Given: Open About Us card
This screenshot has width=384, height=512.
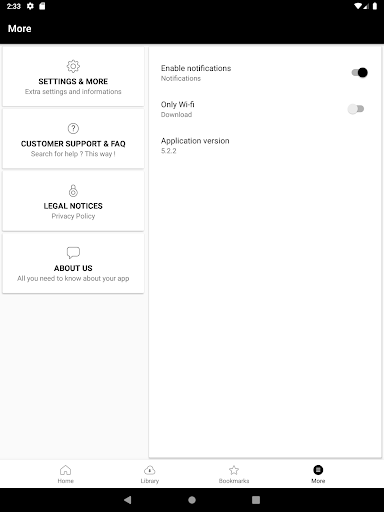Looking at the screenshot, I should pos(73,263).
